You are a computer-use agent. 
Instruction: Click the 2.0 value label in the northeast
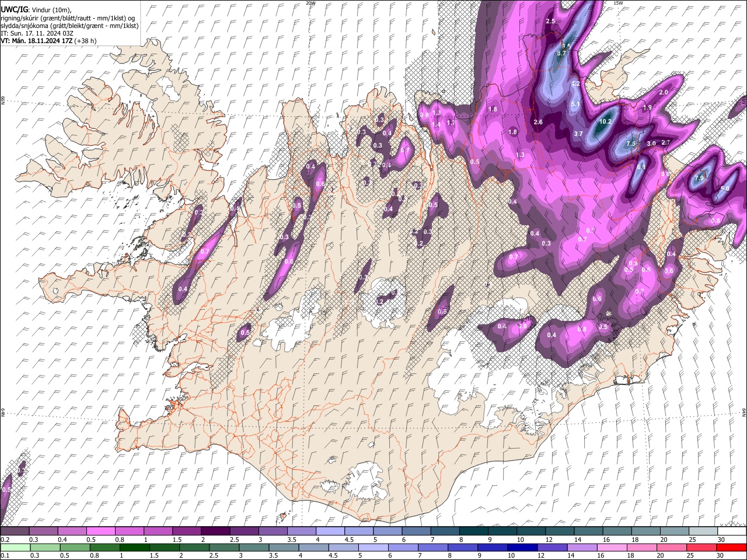[x=663, y=92]
